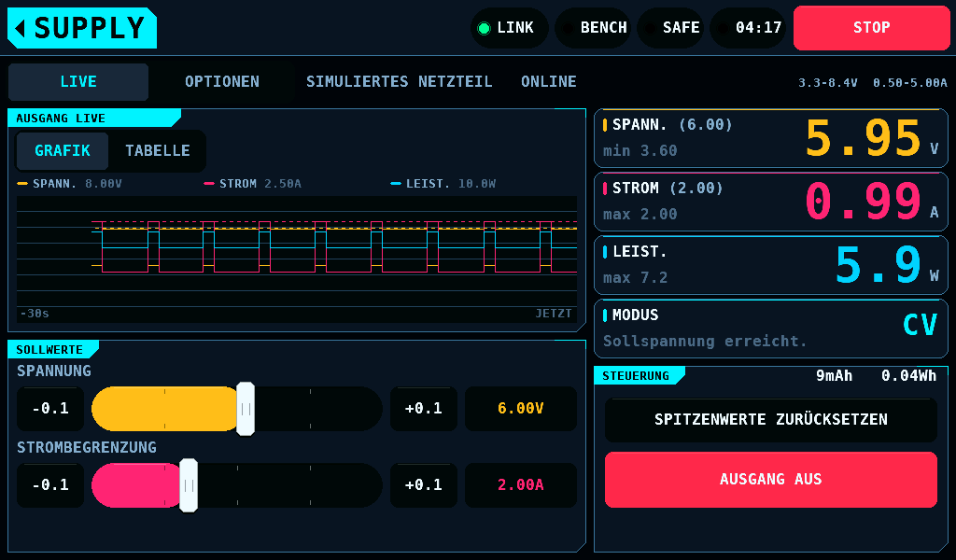Click the 'min 3.60' voltage value
Image resolution: width=956 pixels, height=560 pixels.
(640, 151)
